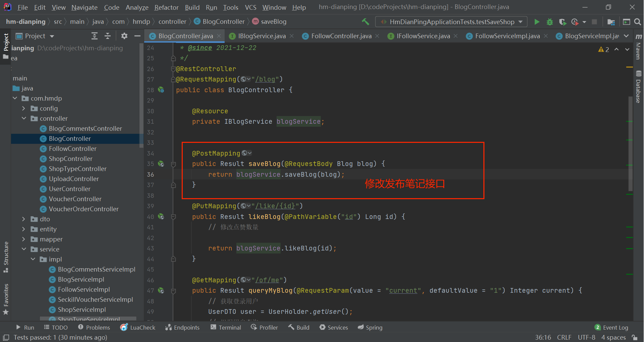Open the run anything toolbar icon
This screenshot has height=342, width=644.
click(x=626, y=22)
